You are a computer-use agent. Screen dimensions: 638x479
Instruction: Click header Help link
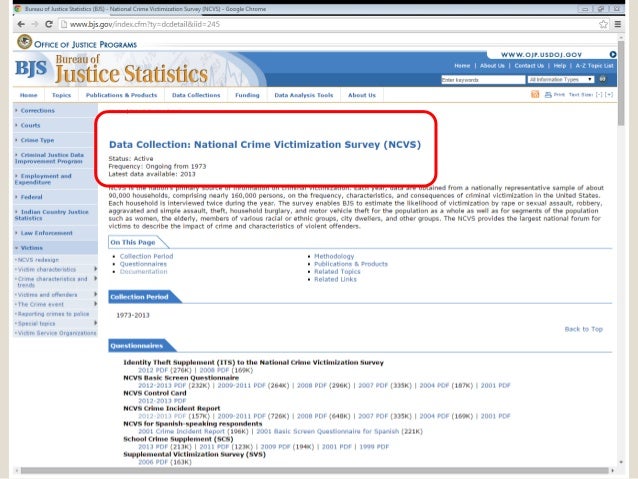pos(559,66)
